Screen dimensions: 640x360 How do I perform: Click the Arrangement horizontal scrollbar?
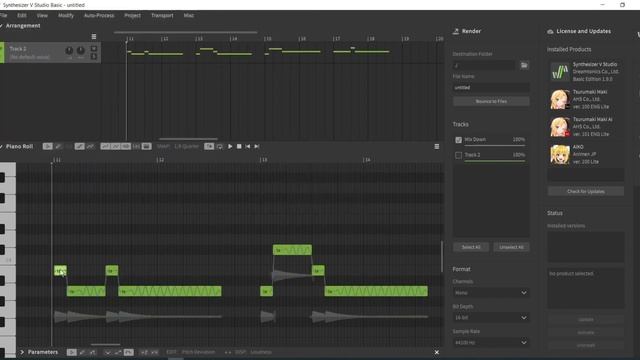tap(188, 139)
